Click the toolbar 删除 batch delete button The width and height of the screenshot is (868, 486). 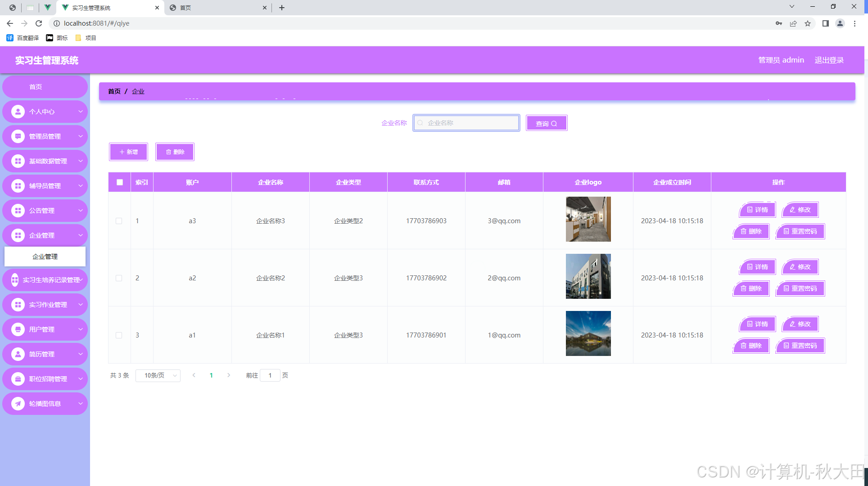click(x=175, y=152)
